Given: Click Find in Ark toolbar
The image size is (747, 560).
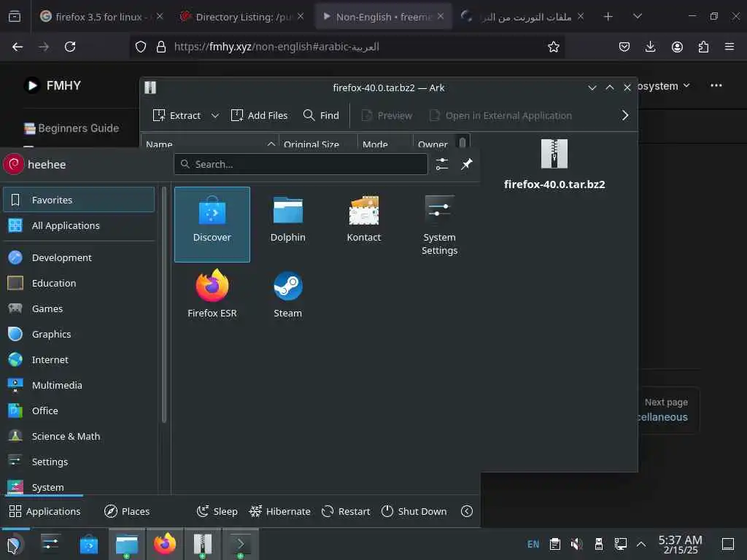Looking at the screenshot, I should tap(321, 115).
